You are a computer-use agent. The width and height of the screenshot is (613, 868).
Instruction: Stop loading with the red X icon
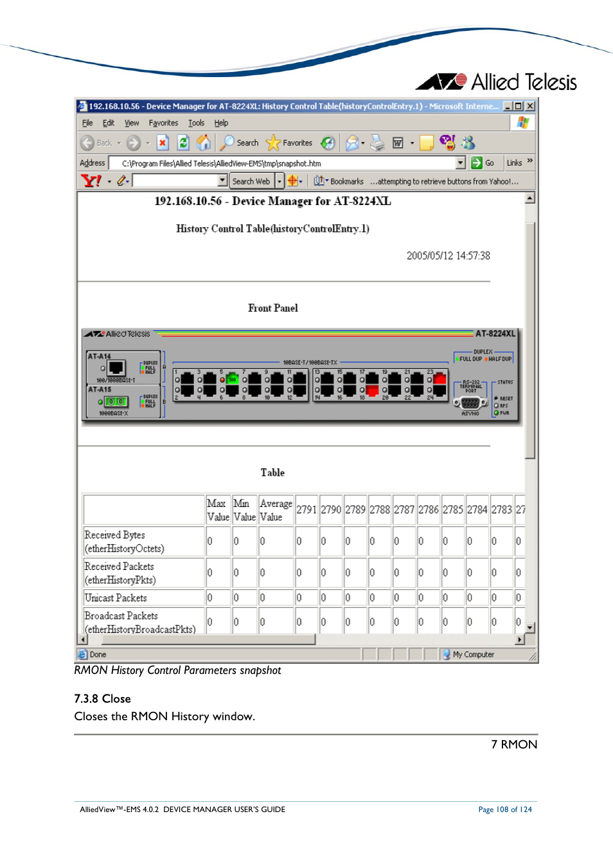(163, 143)
